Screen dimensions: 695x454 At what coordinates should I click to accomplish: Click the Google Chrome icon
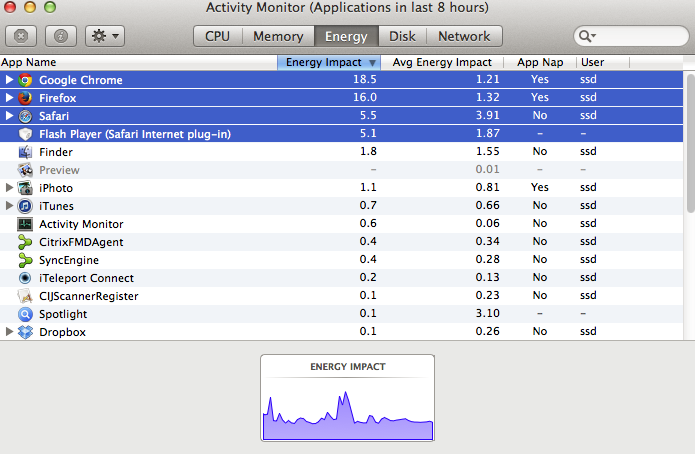pyautogui.click(x=25, y=80)
